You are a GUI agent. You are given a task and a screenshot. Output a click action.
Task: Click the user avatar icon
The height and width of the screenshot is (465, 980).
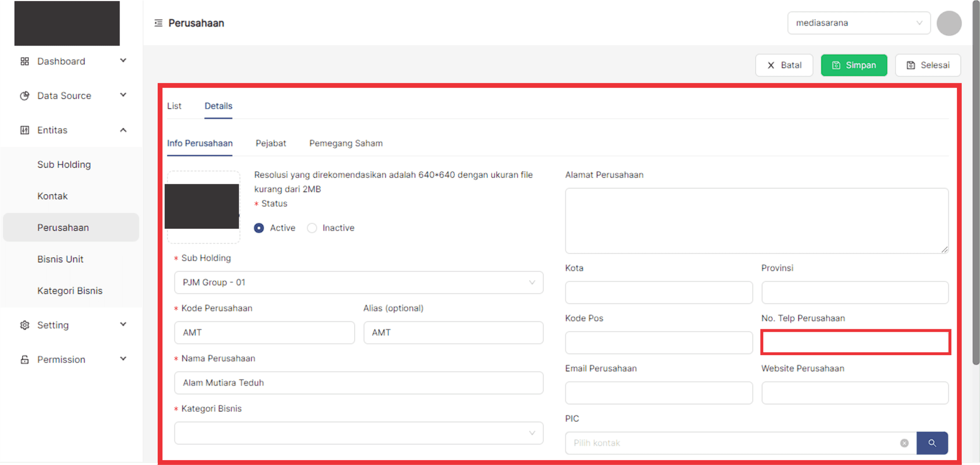pos(949,23)
